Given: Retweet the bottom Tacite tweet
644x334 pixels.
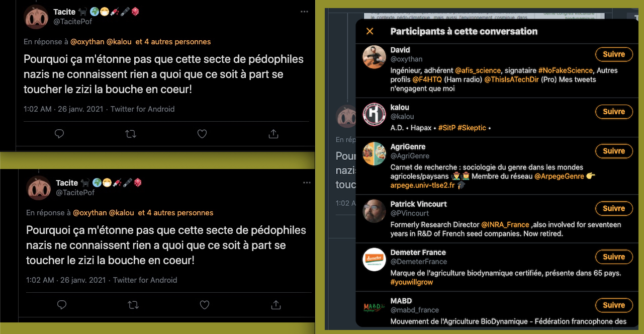Looking at the screenshot, I should click(133, 305).
